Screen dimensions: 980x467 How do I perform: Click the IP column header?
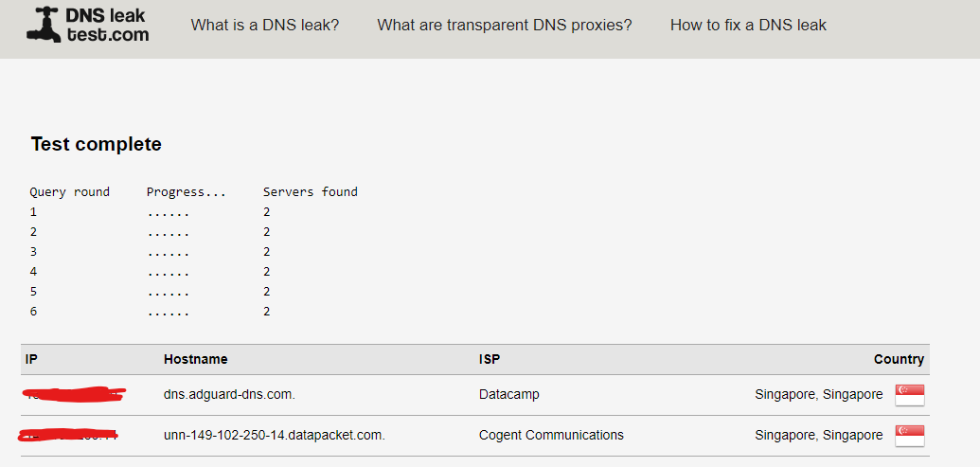point(31,359)
